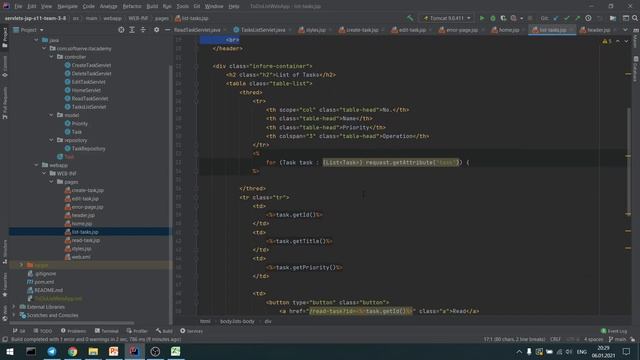Open Search Everywhere magnifier icon
Image resolution: width=640 pixels, height=360 pixels.
(x=635, y=18)
